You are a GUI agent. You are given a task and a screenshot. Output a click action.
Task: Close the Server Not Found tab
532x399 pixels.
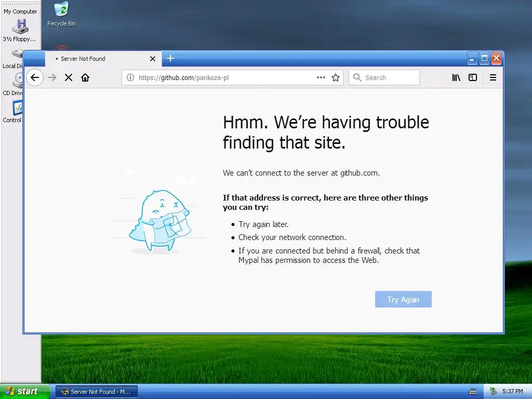pyautogui.click(x=153, y=59)
